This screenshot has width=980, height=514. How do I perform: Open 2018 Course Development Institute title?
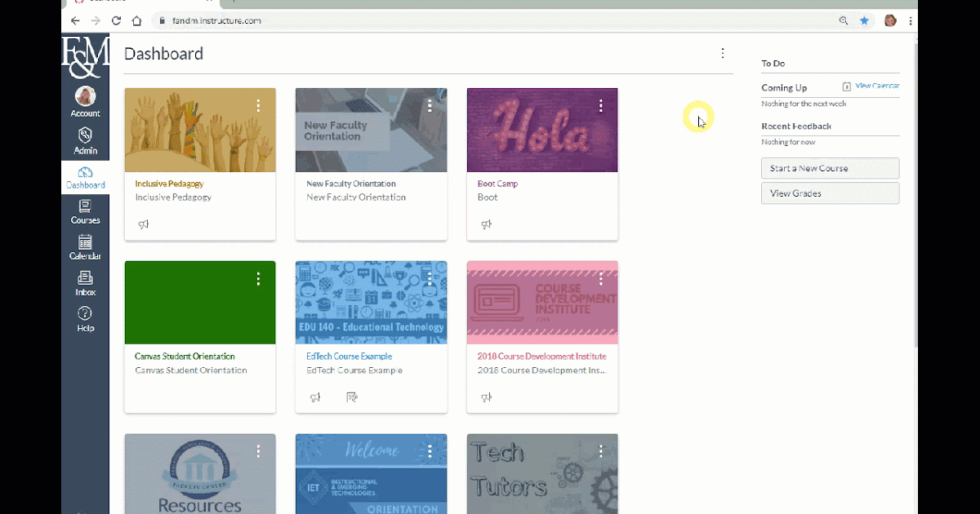click(541, 357)
